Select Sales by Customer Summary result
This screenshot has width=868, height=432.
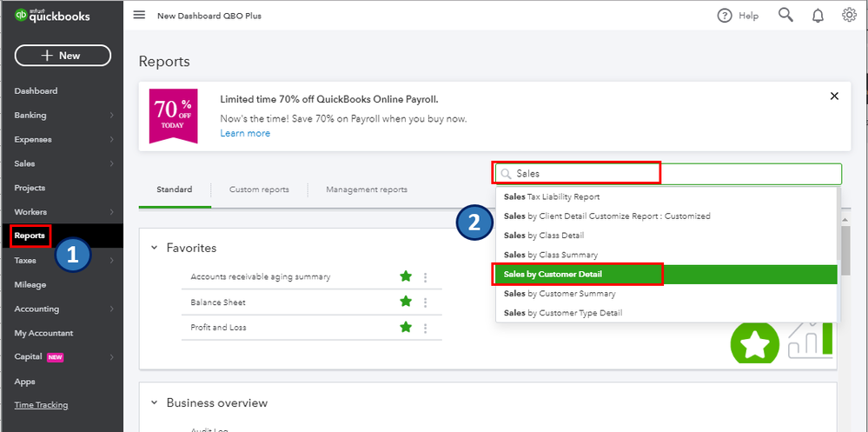560,294
